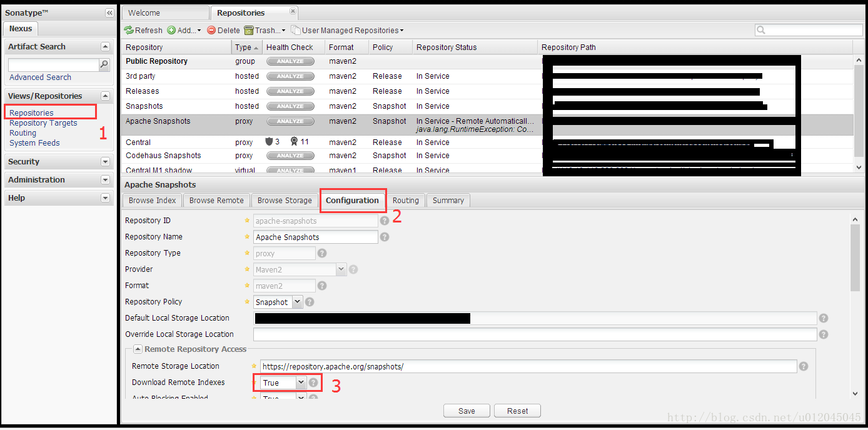Analyze health of Apache Snapshots
The width and height of the screenshot is (868, 430).
pos(290,121)
